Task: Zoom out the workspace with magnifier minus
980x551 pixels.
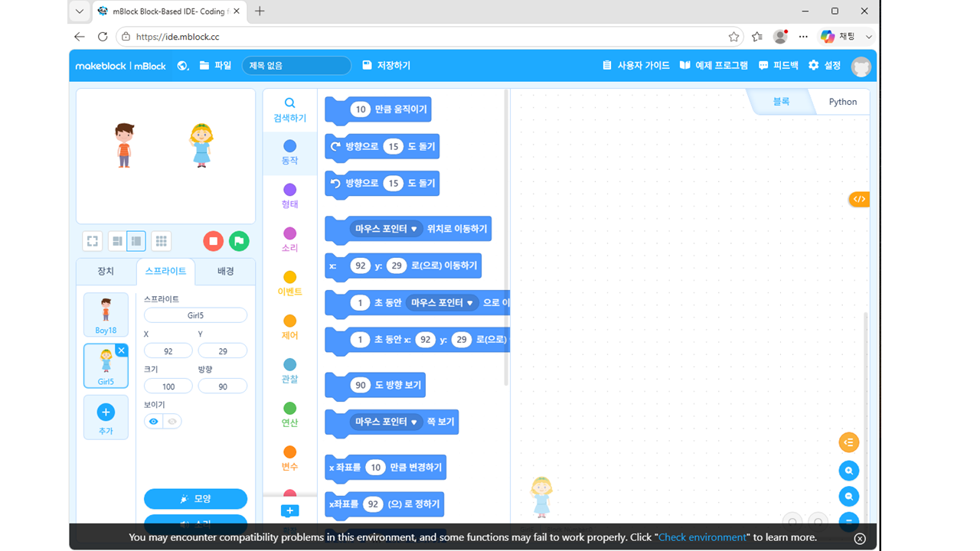Action: coord(849,496)
